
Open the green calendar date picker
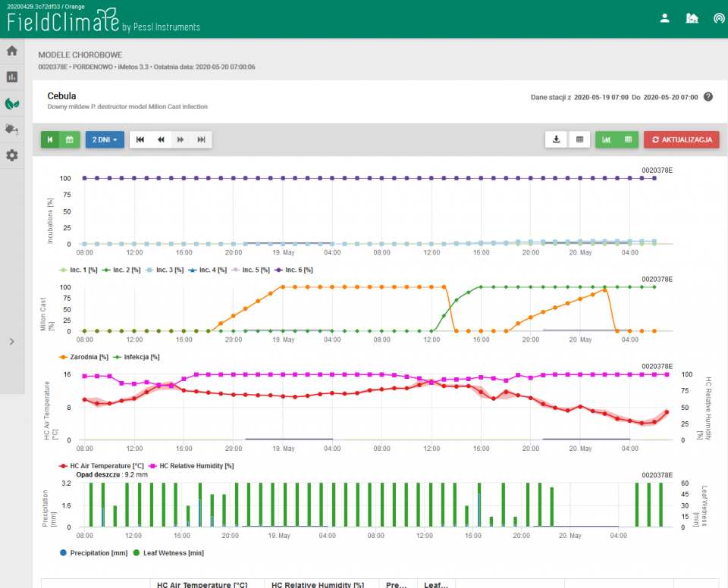(x=70, y=139)
